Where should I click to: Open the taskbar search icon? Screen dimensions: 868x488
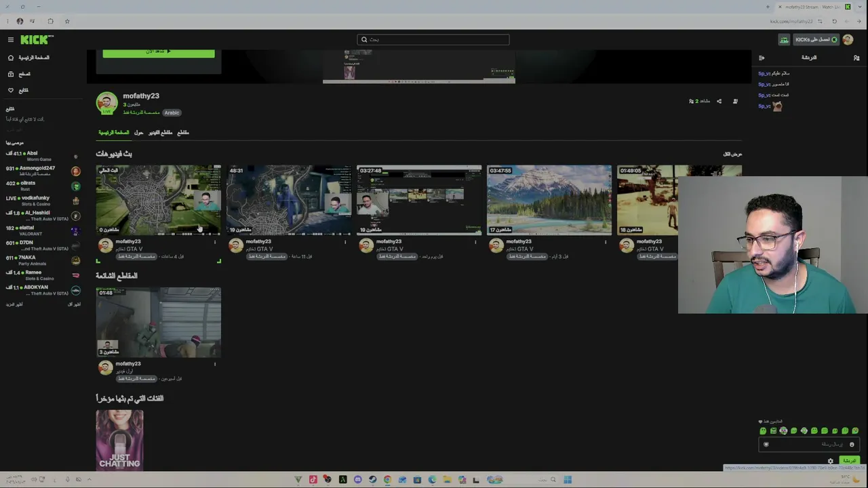click(x=553, y=480)
